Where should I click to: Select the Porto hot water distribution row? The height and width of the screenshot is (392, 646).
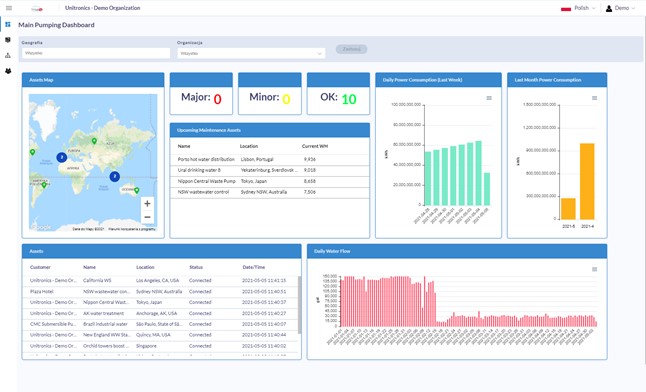(x=270, y=160)
